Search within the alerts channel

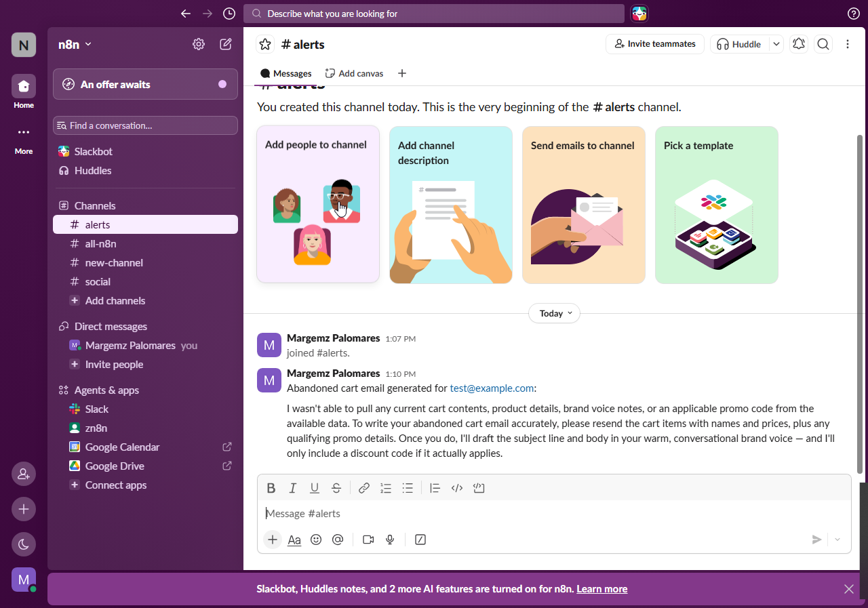pos(823,44)
